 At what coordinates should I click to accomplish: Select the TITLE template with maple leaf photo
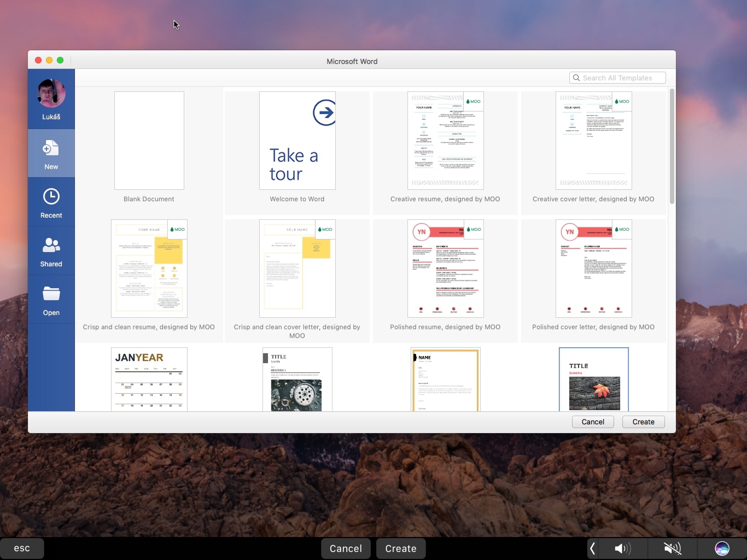click(594, 379)
